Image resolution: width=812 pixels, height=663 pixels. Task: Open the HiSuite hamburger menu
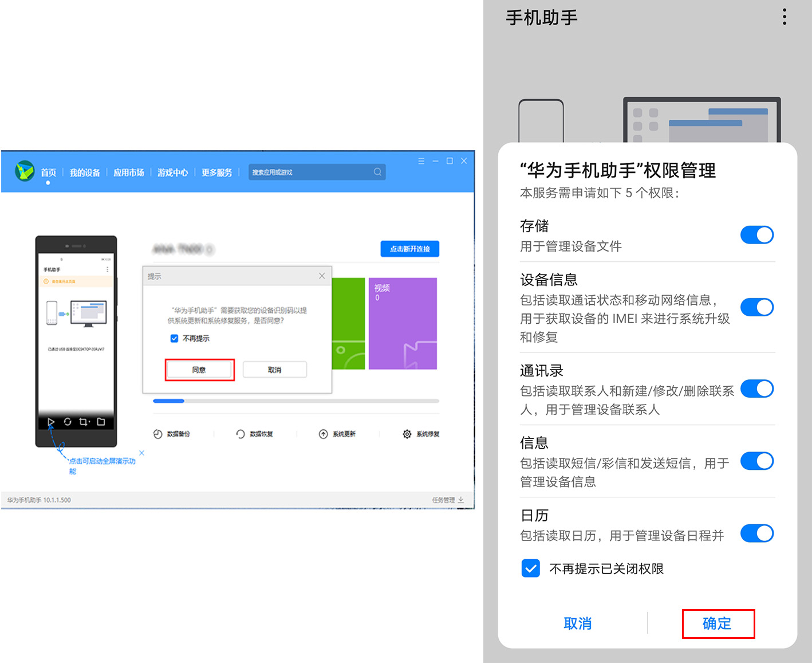click(x=421, y=161)
